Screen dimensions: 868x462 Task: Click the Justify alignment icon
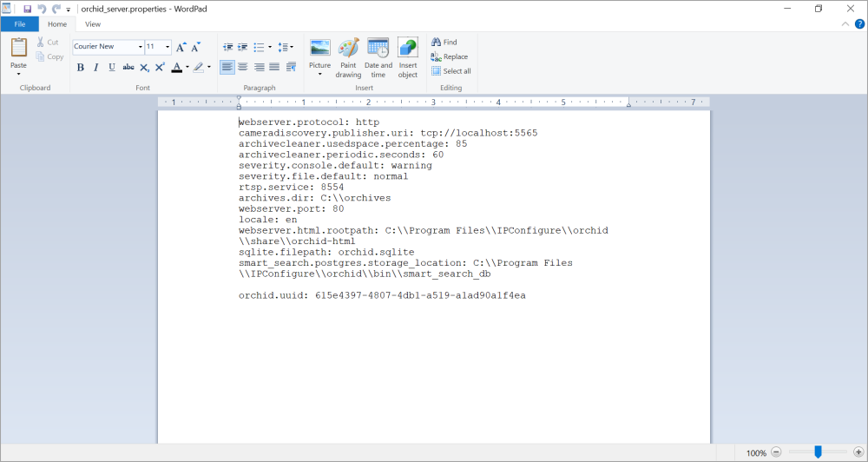pos(274,67)
